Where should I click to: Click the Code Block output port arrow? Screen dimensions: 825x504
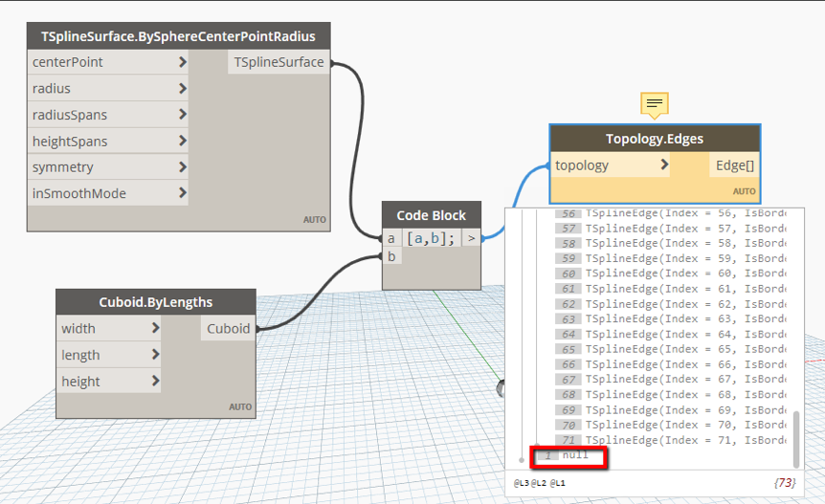[x=472, y=238]
